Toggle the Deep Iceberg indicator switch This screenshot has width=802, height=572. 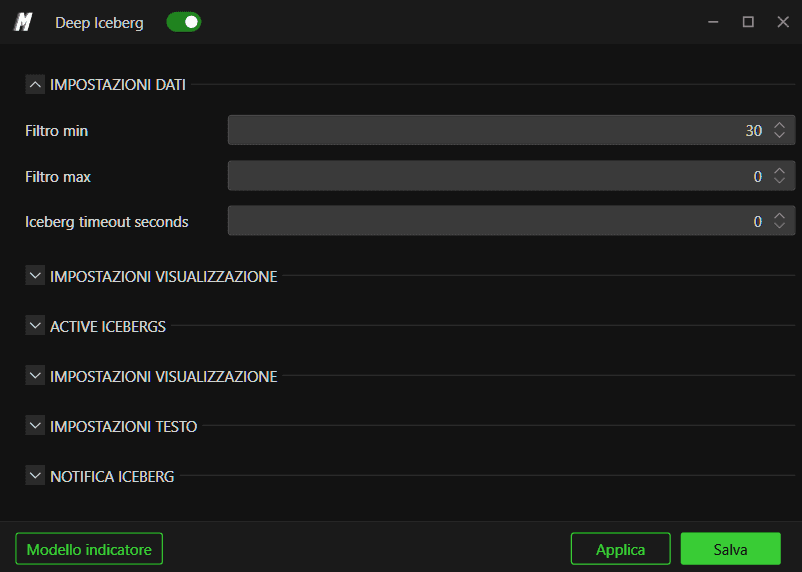pos(184,22)
